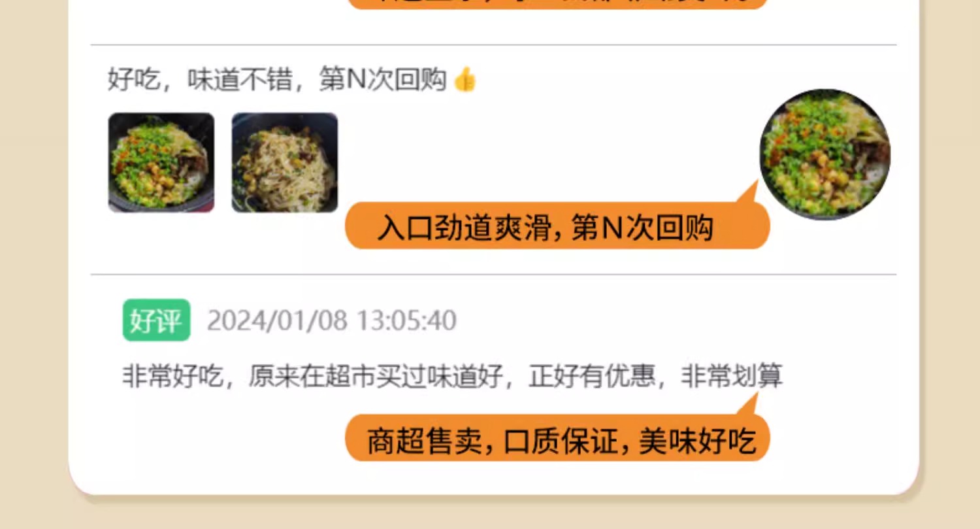Click the circular noodle bowl photo
Viewport: 980px width, 529px height.
tap(825, 154)
